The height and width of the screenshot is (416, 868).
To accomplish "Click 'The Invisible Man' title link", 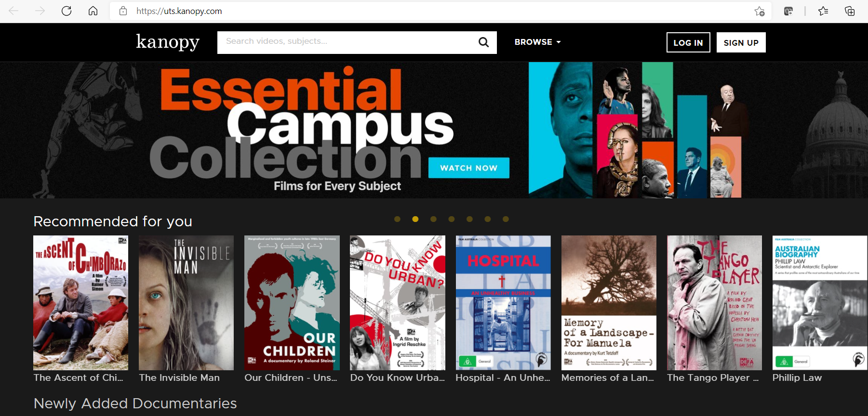I will click(x=179, y=378).
